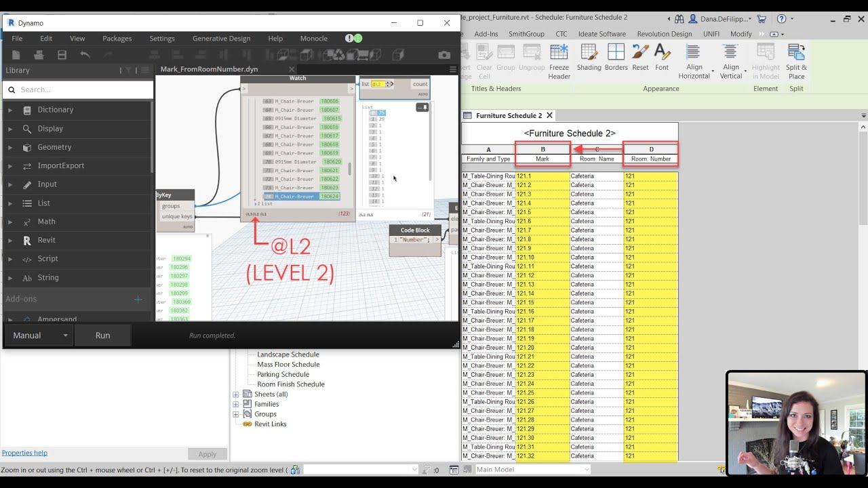This screenshot has height=488, width=868.
Task: Click the Room: Number column header cell
Action: point(651,159)
